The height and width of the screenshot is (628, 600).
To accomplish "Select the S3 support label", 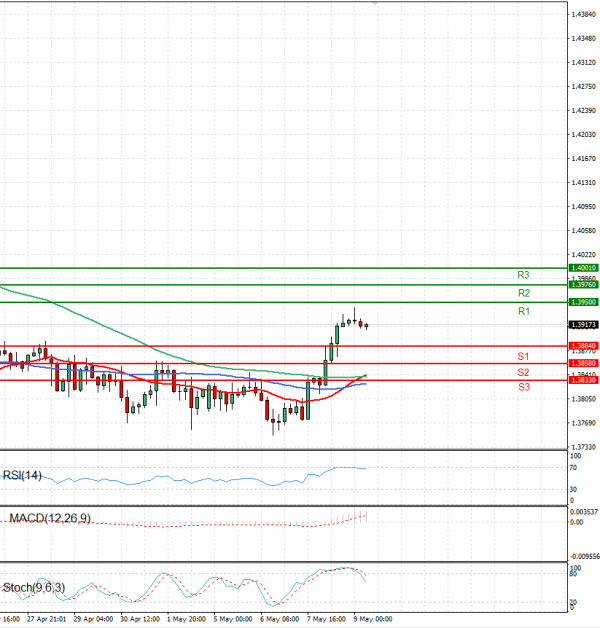I will (x=523, y=386).
